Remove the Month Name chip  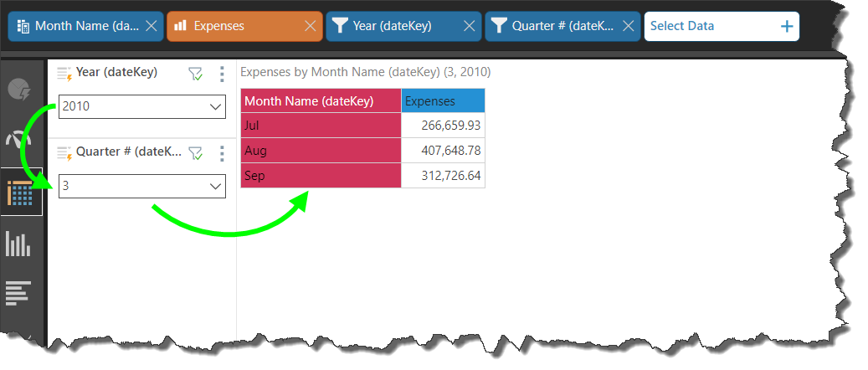click(x=151, y=26)
